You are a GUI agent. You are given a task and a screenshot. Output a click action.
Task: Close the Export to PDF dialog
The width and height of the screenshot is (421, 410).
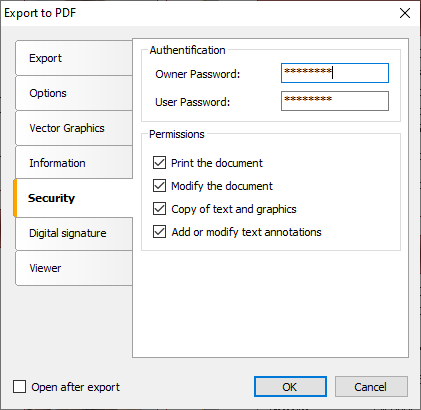[x=405, y=13]
